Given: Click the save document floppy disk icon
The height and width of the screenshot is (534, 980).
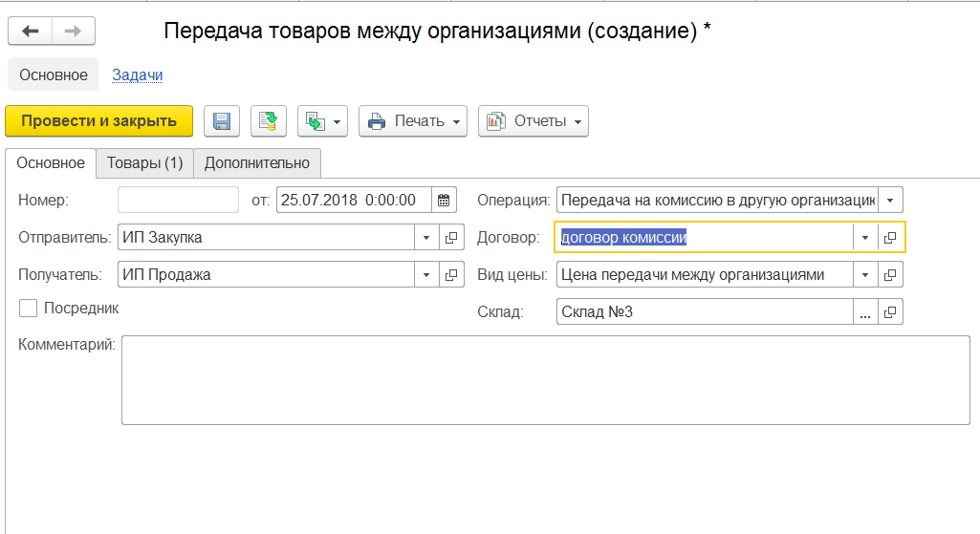Looking at the screenshot, I should [x=222, y=121].
